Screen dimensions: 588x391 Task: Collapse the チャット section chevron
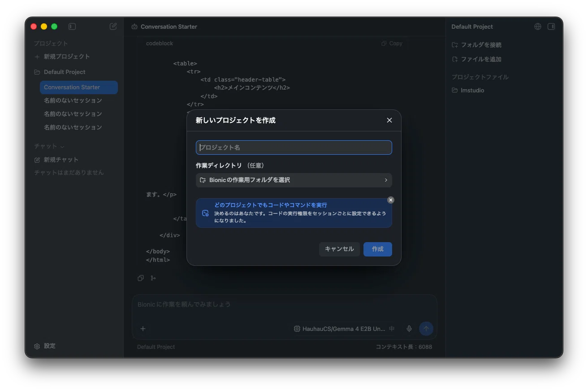62,147
